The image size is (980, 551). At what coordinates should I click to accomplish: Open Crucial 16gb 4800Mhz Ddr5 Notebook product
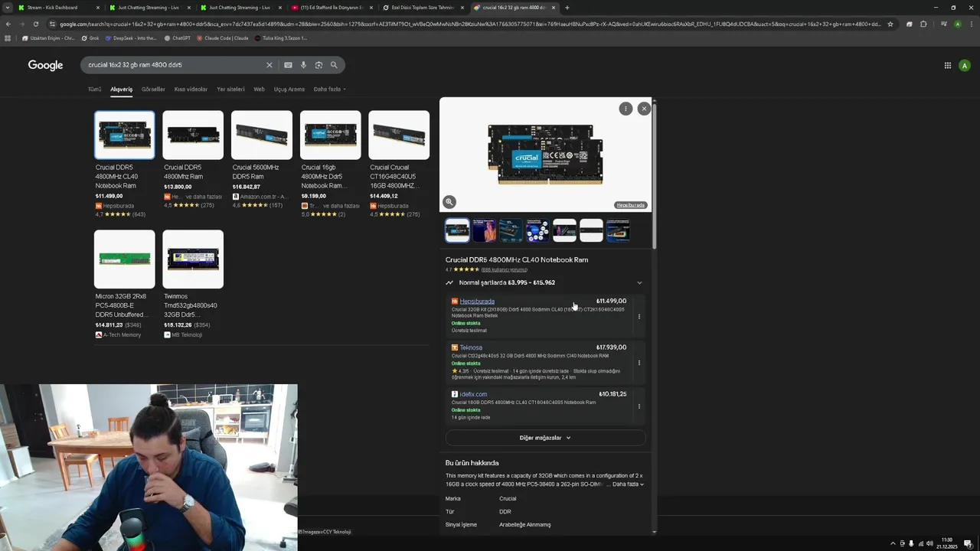(330, 164)
